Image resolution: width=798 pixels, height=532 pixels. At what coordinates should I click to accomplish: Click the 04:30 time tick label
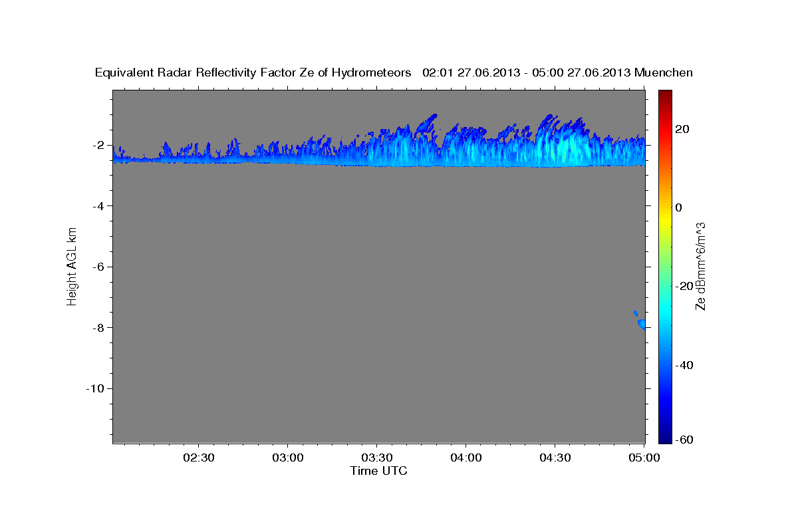[x=555, y=458]
